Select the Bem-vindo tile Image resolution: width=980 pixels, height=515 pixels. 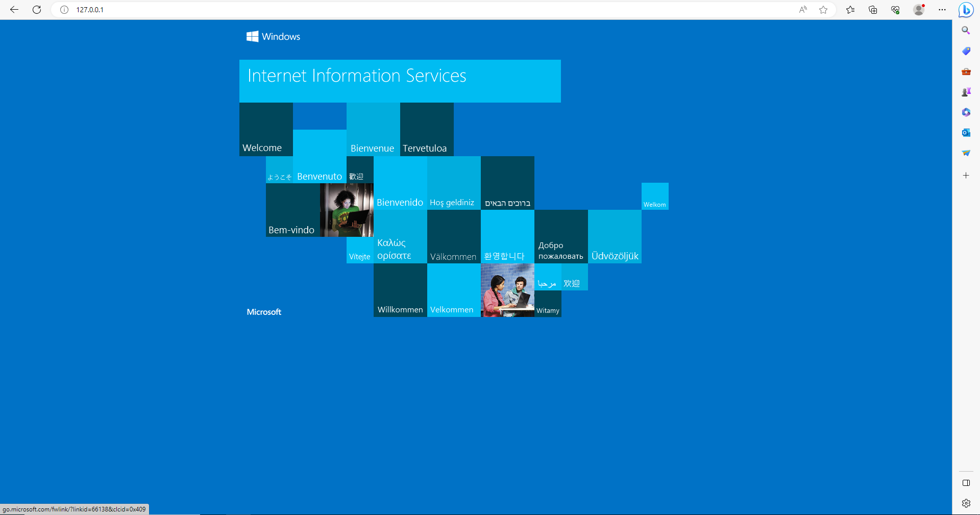[x=293, y=210]
